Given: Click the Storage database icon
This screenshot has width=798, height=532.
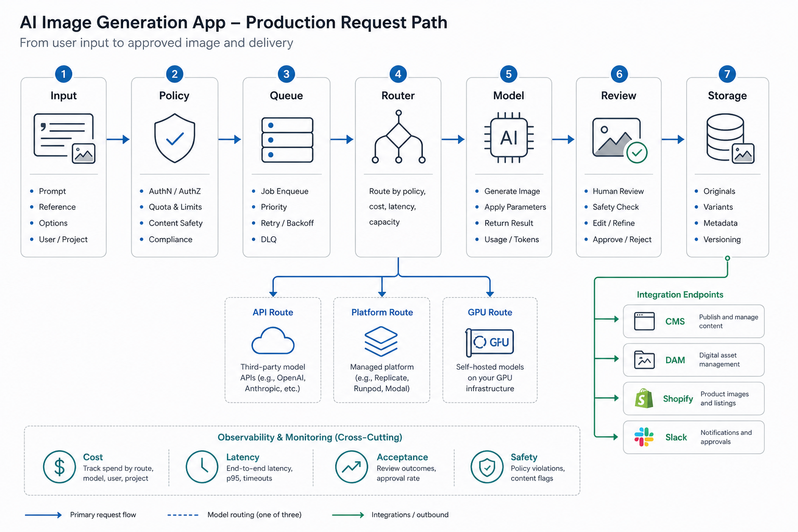Looking at the screenshot, I should click(730, 138).
